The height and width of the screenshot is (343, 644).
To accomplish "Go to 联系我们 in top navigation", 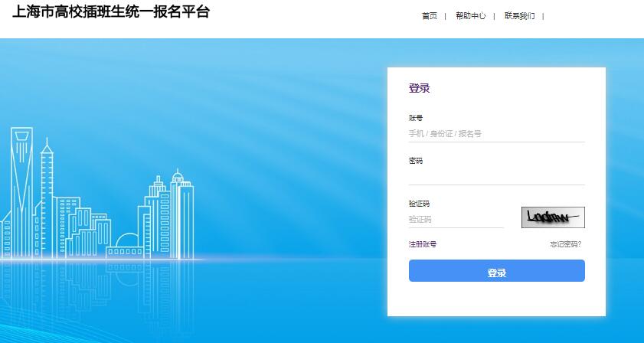I will click(519, 16).
